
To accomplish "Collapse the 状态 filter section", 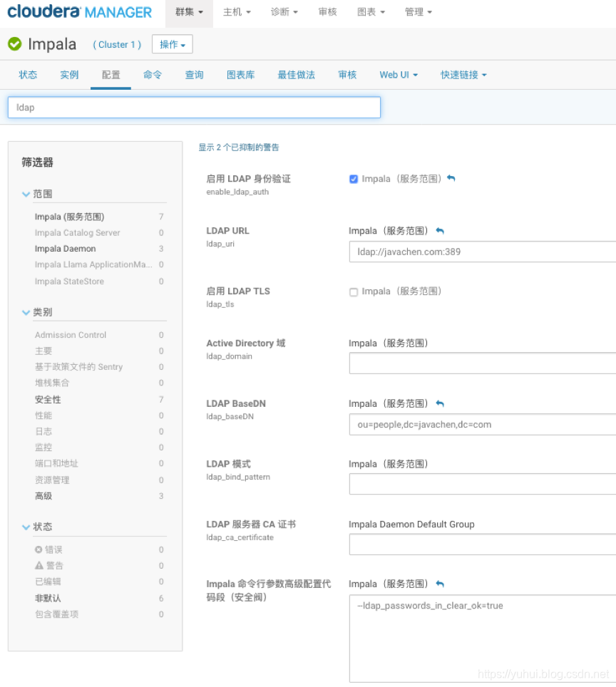I will coord(26,527).
